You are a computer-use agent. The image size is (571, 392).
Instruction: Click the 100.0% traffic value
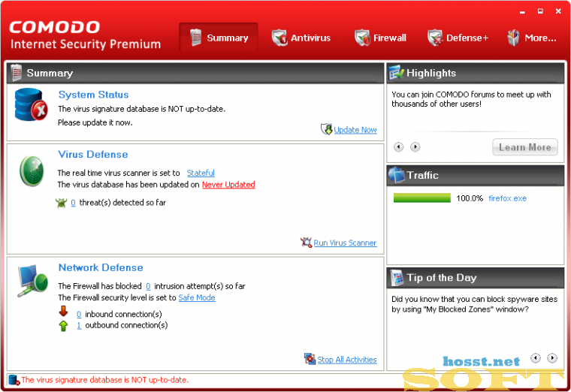point(470,198)
